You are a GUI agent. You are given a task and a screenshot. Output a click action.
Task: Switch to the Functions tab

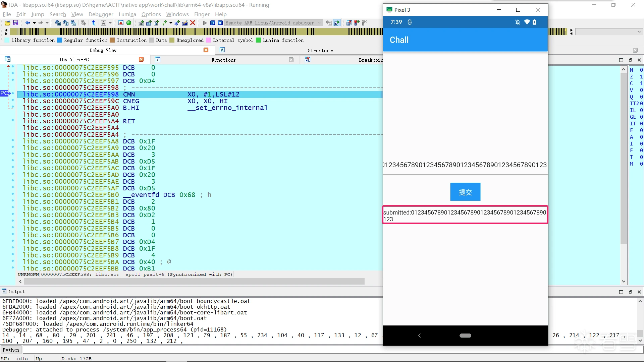(223, 60)
